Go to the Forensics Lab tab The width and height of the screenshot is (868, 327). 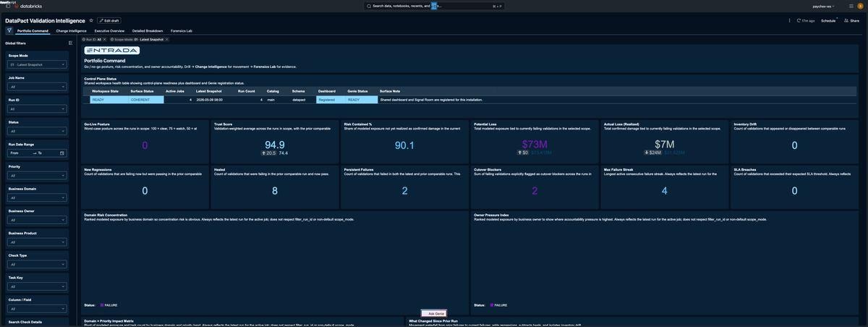point(182,31)
